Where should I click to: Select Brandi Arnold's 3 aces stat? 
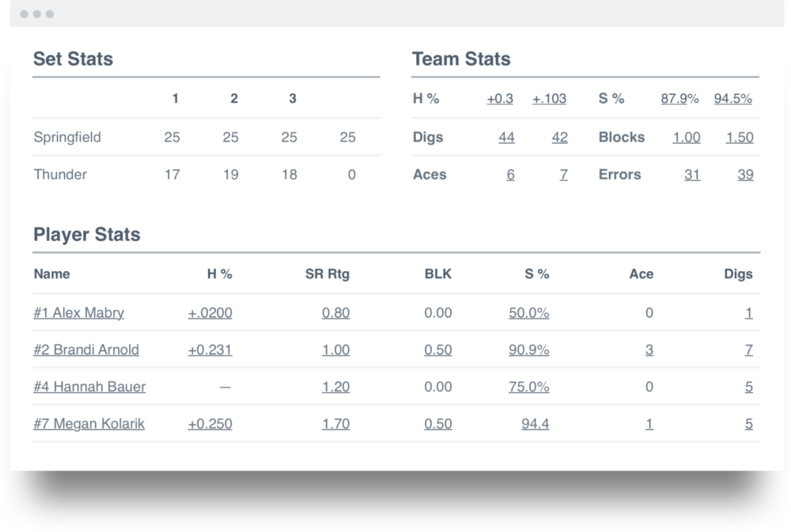click(x=649, y=349)
